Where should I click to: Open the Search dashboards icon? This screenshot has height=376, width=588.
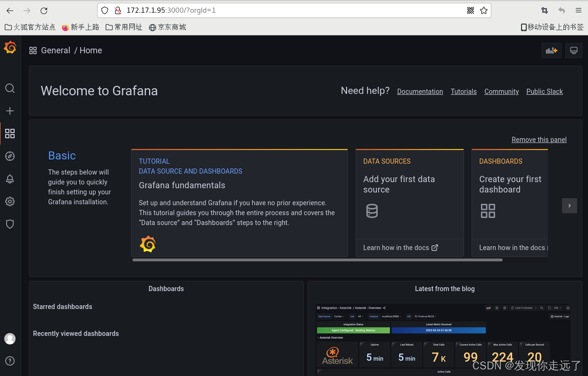(x=10, y=88)
